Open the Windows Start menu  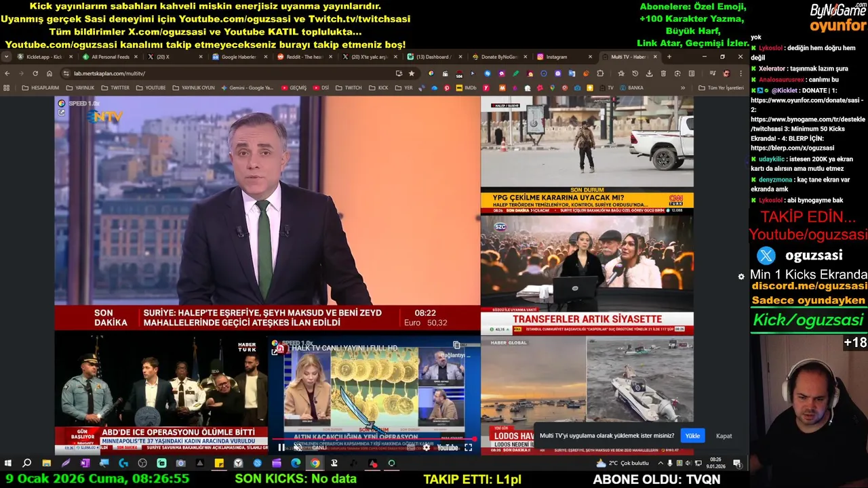(8, 464)
